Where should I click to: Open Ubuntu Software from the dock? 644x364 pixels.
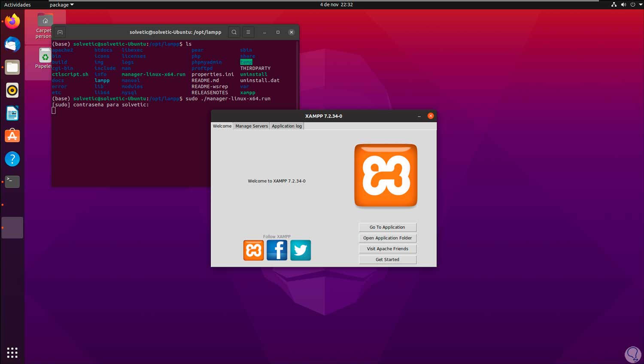tap(12, 136)
